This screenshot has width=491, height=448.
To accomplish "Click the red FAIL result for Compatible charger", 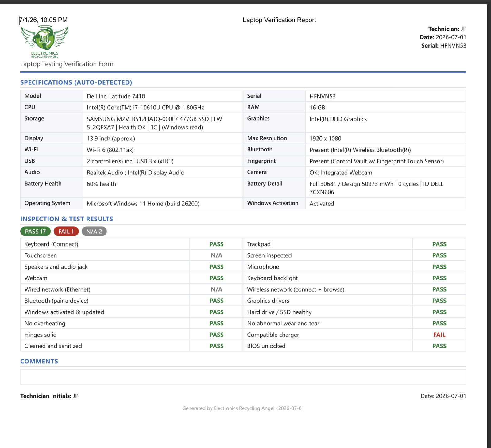I will click(x=439, y=335).
